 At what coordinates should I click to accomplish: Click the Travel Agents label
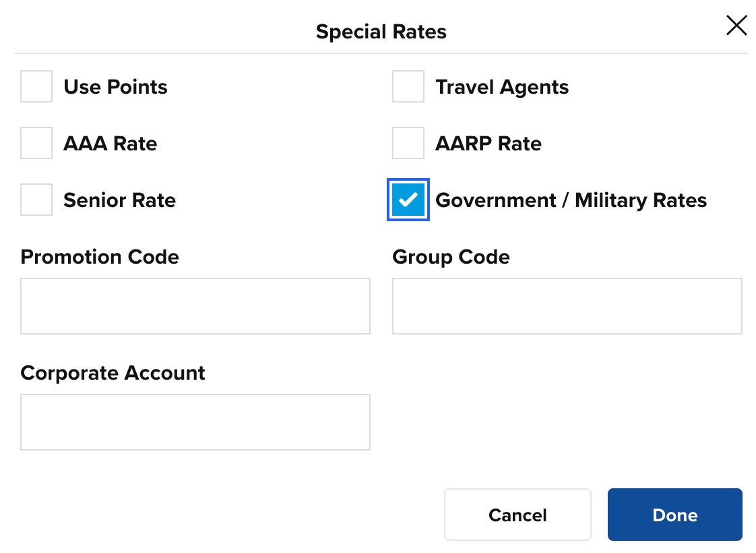(502, 86)
